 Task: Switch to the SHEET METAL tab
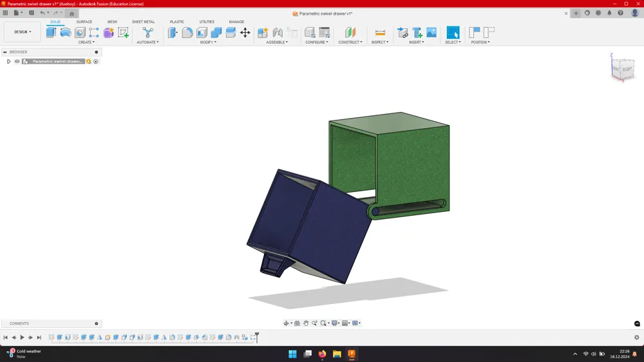pyautogui.click(x=144, y=22)
